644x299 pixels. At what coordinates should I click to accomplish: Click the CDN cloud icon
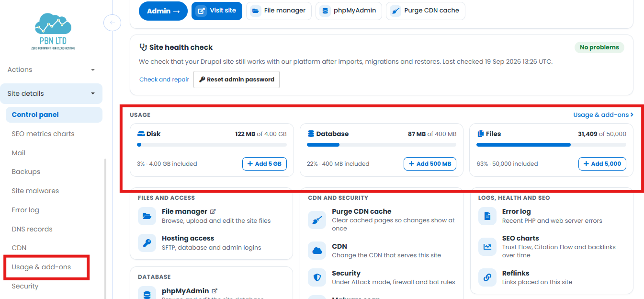[317, 251]
